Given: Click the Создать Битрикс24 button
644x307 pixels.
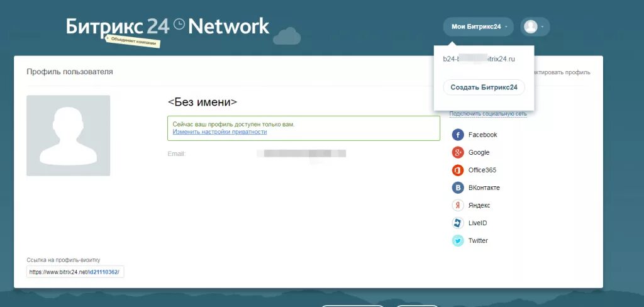Looking at the screenshot, I should point(484,87).
